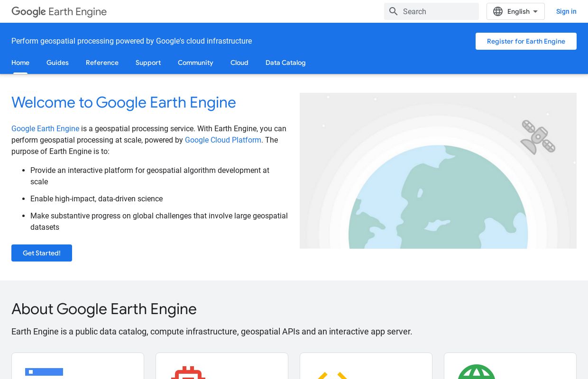The width and height of the screenshot is (588, 379).
Task: Open the Guides tab
Action: [57, 63]
